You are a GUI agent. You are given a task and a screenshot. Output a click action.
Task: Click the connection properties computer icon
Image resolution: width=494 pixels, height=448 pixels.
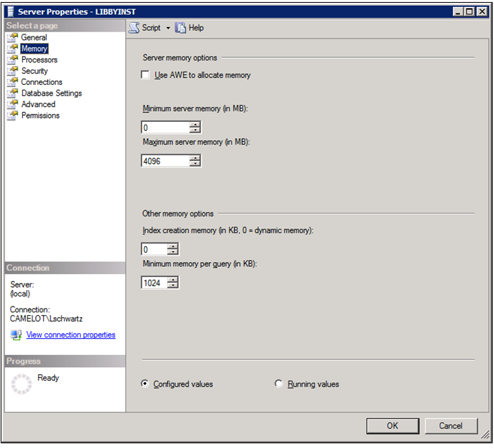16,335
